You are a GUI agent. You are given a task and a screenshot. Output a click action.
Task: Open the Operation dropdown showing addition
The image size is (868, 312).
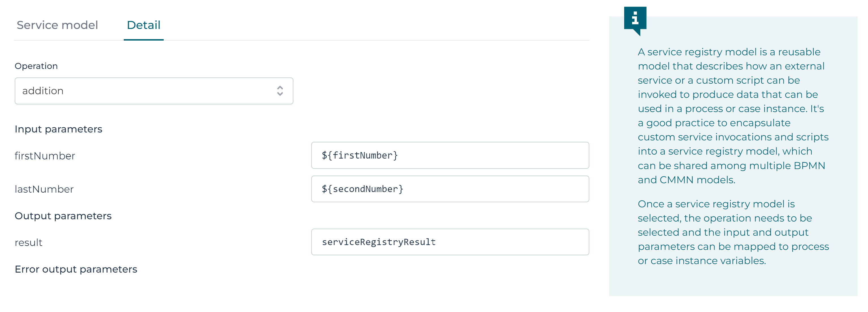154,91
